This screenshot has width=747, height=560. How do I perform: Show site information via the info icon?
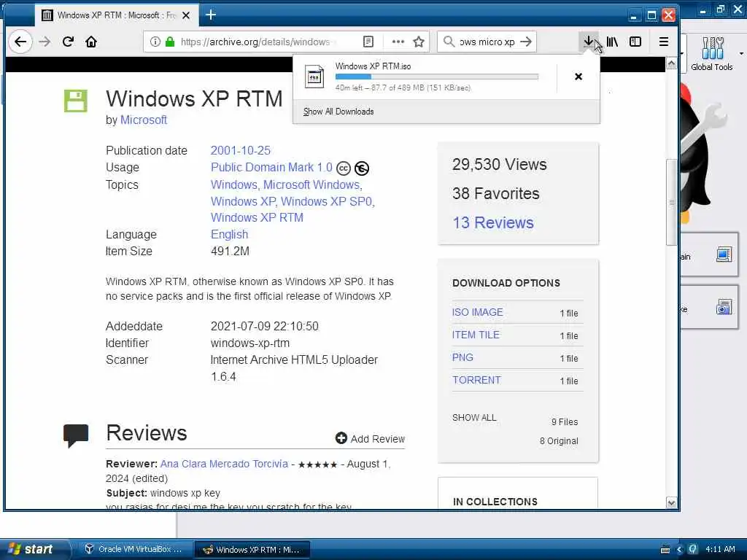pyautogui.click(x=155, y=42)
